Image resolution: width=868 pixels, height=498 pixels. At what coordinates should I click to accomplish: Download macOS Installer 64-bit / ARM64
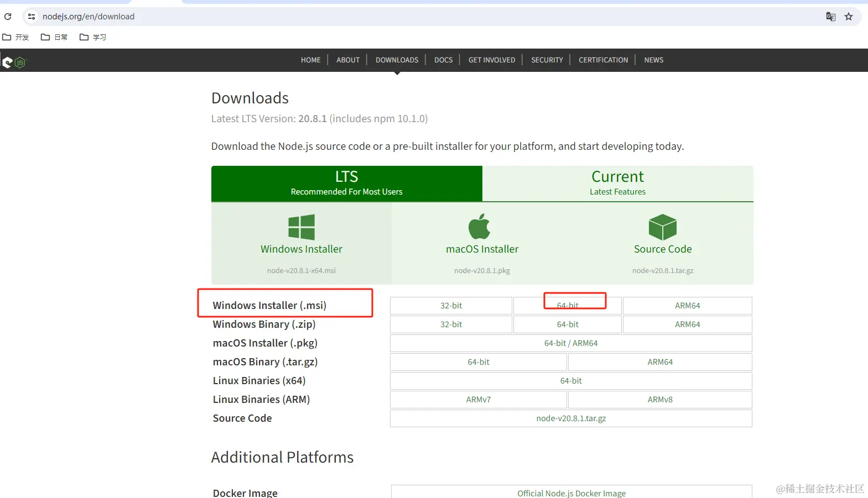(x=571, y=343)
